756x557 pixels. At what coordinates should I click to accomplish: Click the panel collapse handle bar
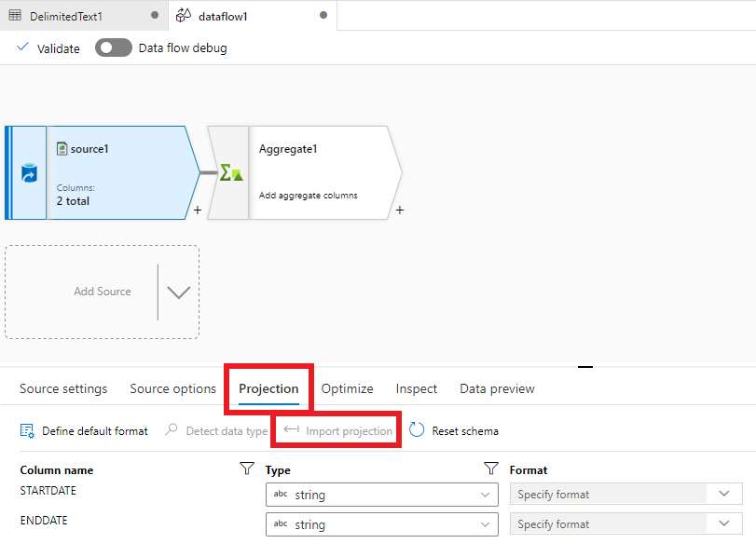[x=584, y=367]
